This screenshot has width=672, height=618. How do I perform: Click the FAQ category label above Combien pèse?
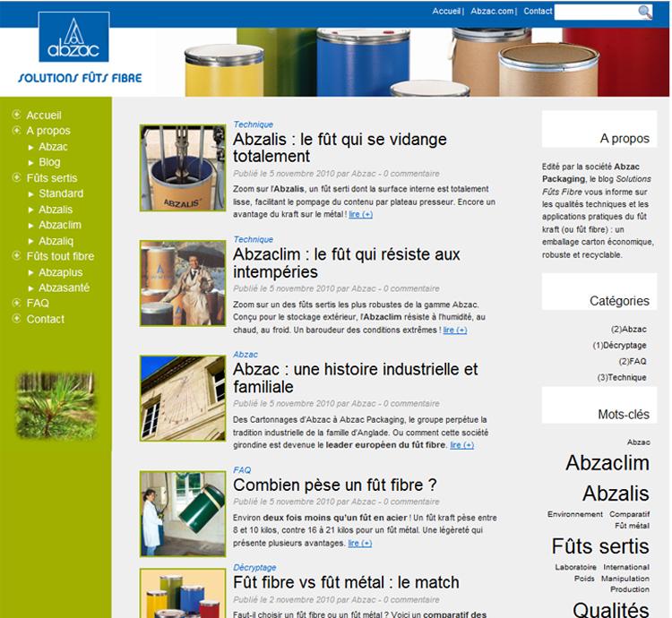coord(242,470)
